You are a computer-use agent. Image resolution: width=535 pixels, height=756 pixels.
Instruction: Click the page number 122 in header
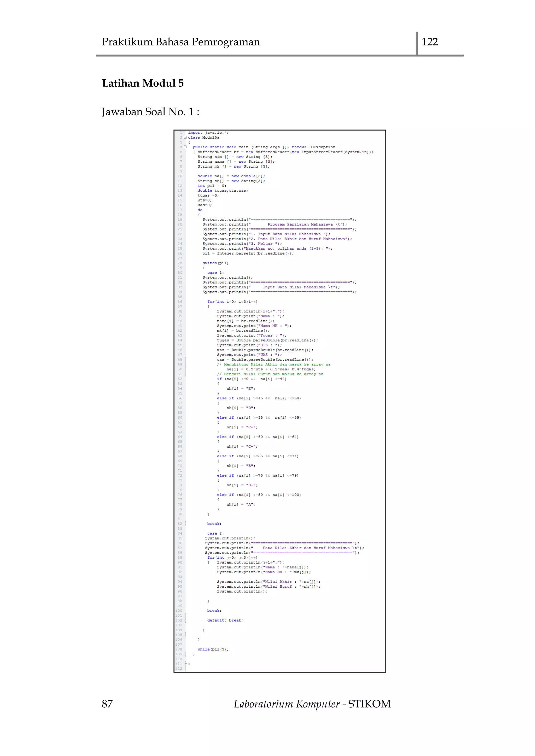(429, 42)
